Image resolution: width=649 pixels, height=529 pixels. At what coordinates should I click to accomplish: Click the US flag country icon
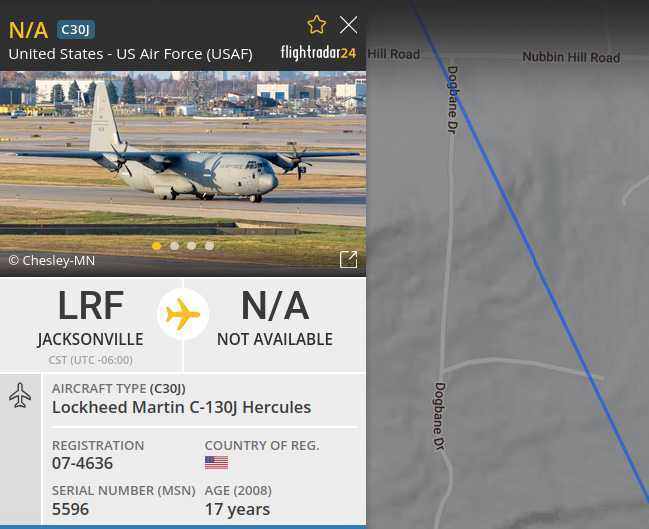(216, 462)
